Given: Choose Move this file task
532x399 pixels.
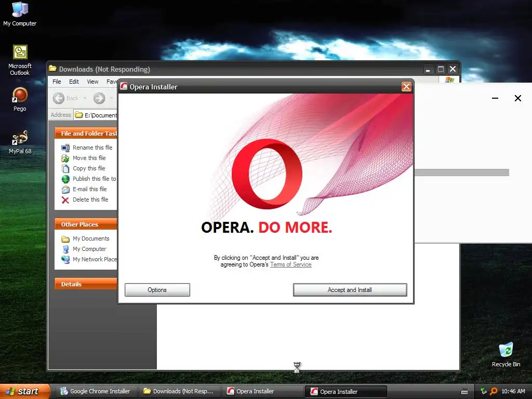Looking at the screenshot, I should [x=89, y=158].
